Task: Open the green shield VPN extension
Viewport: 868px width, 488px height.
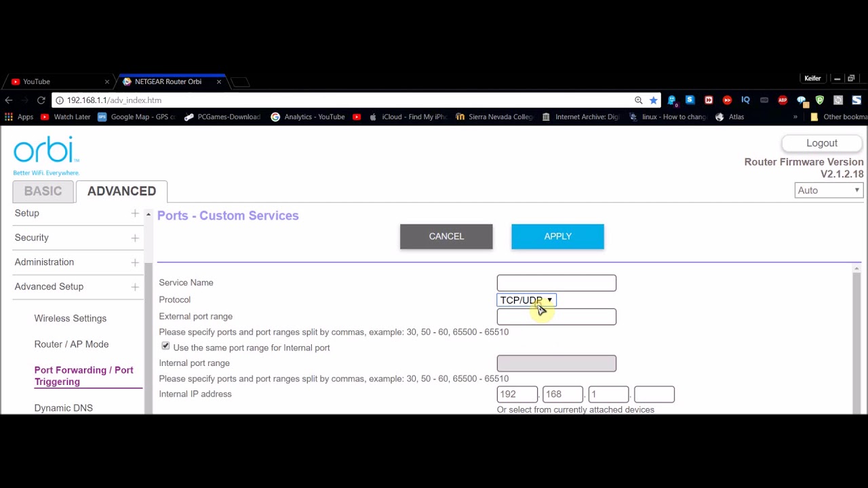Action: pos(820,100)
